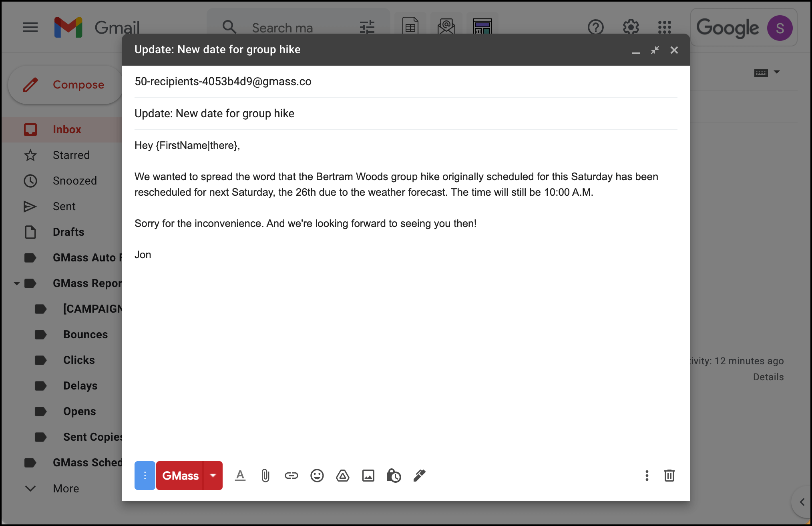The width and height of the screenshot is (812, 526).
Task: Open input tools keyboard icon
Action: (x=761, y=73)
